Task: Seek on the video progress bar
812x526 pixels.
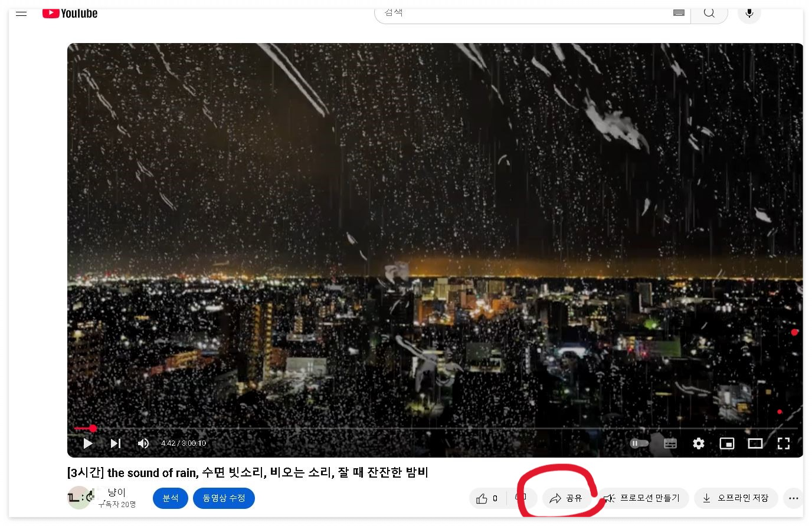Action: (436, 429)
